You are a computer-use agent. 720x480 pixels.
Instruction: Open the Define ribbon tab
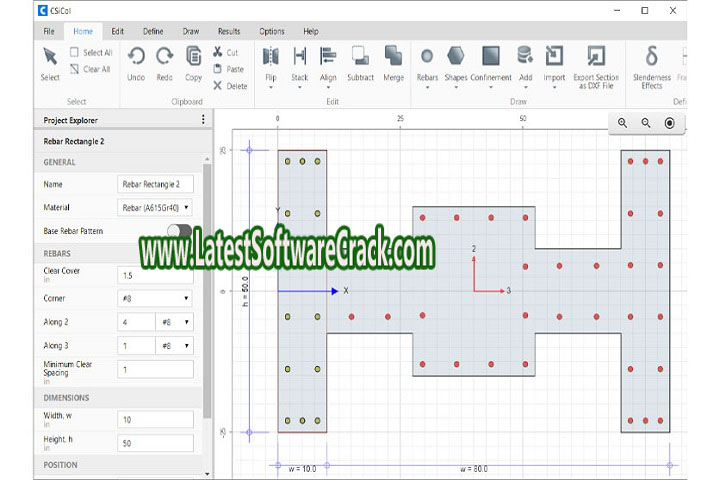[x=153, y=31]
